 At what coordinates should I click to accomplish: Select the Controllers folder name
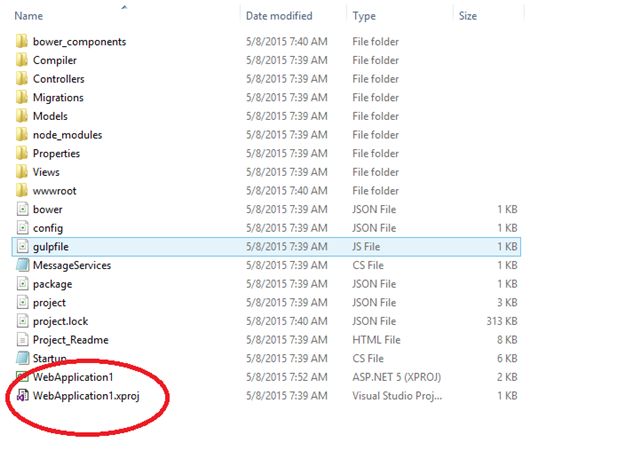point(58,79)
